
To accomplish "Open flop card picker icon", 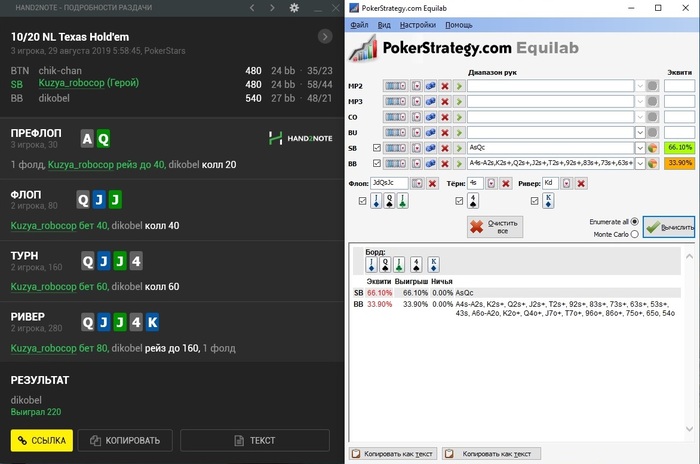I will click(x=417, y=183).
